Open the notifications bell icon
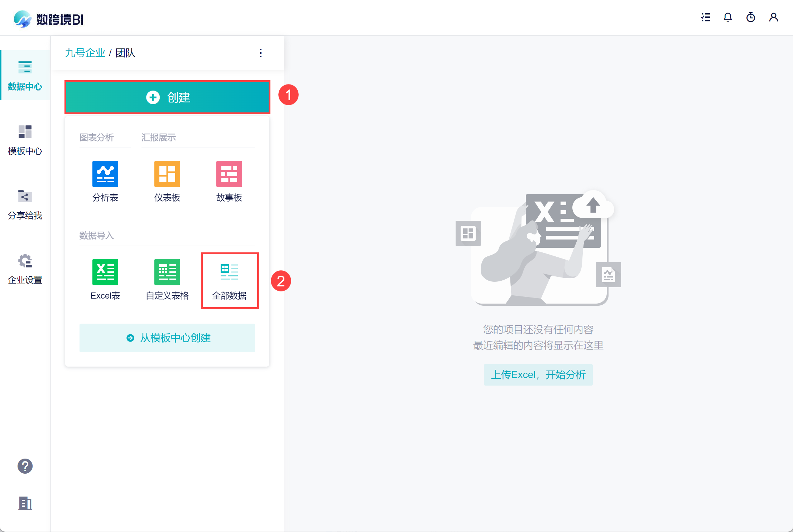This screenshot has height=532, width=793. [x=727, y=18]
